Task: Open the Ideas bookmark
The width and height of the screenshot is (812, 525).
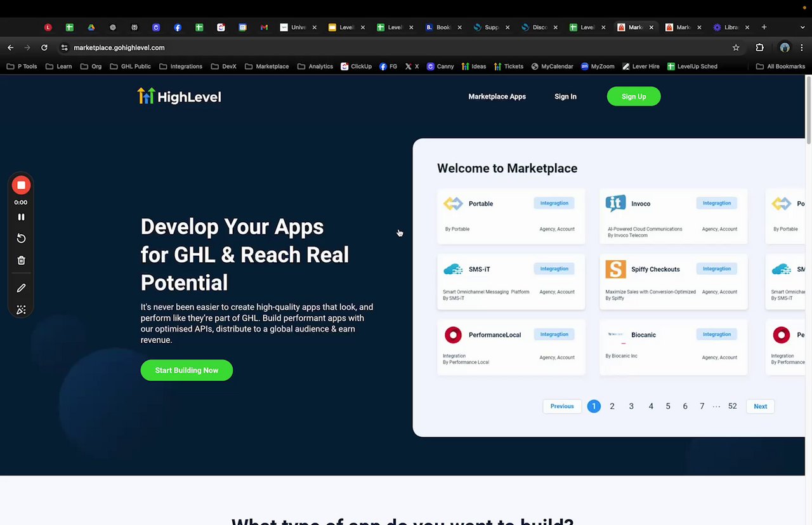Action: pos(474,66)
